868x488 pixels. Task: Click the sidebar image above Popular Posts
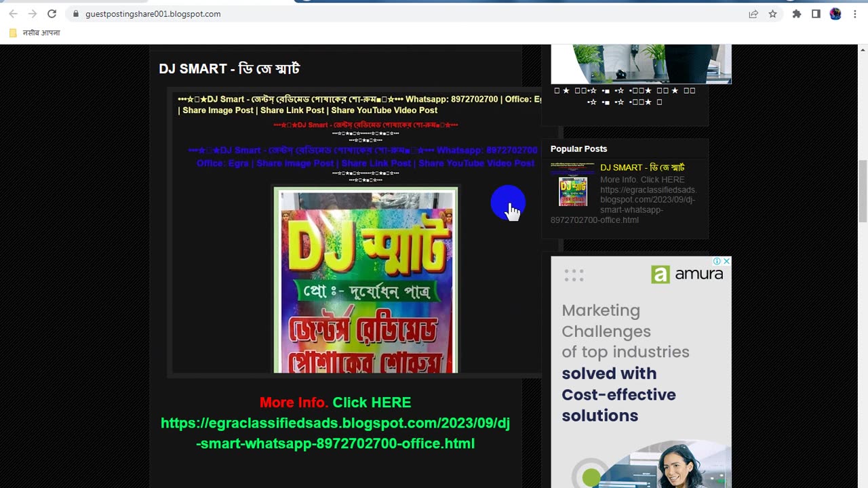(x=641, y=64)
